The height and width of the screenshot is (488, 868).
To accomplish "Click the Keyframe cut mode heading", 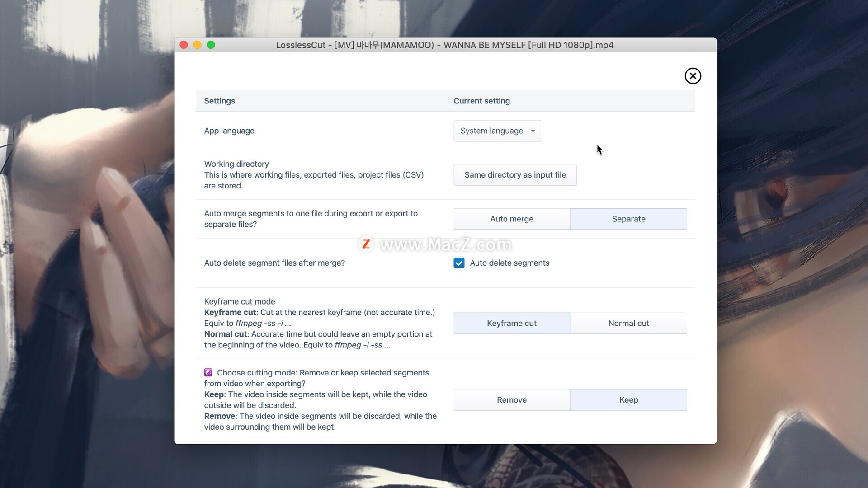I will 240,301.
